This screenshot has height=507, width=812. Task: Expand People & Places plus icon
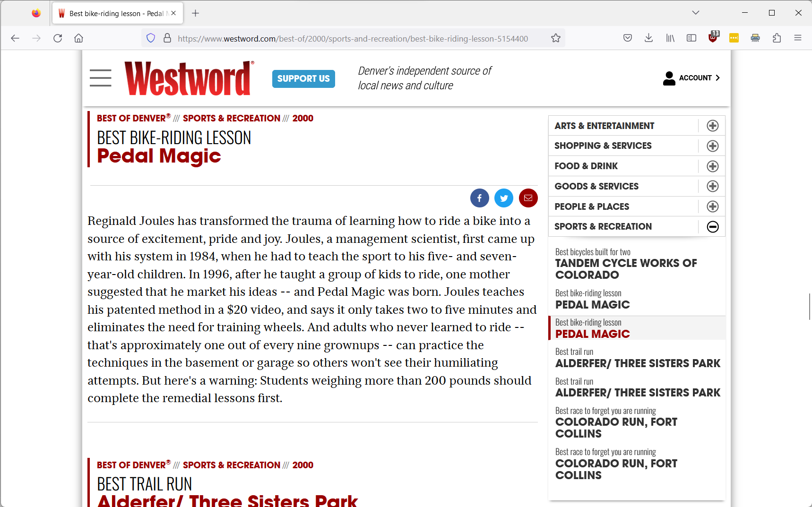point(713,206)
